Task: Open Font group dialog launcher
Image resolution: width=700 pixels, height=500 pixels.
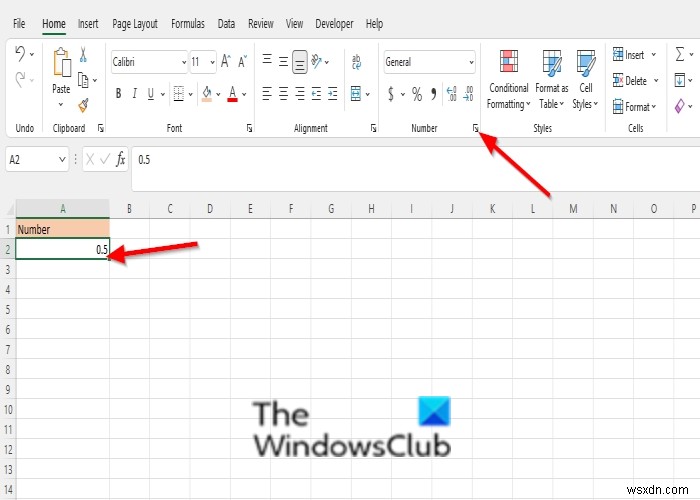Action: click(249, 129)
